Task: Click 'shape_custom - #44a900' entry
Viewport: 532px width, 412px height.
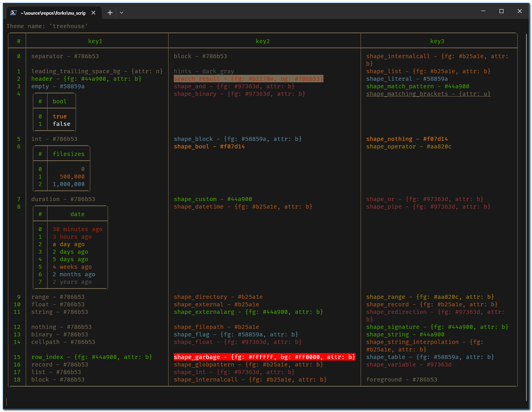Action: tap(213, 199)
